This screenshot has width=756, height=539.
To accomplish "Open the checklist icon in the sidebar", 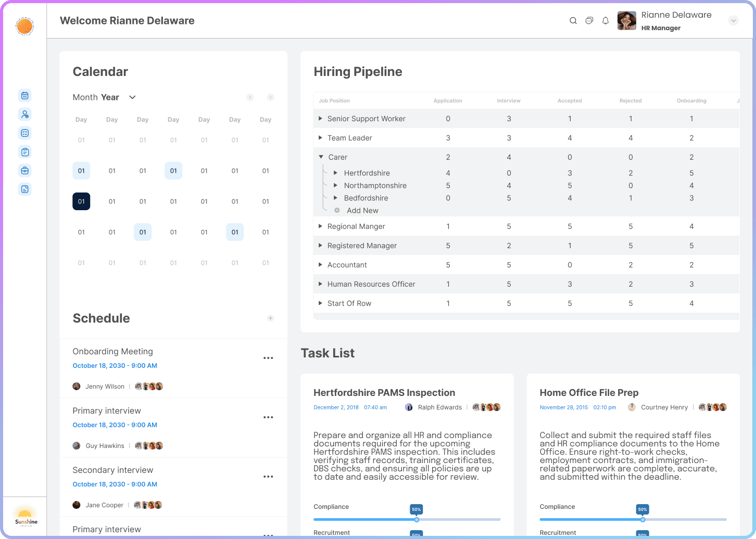I will click(x=24, y=133).
